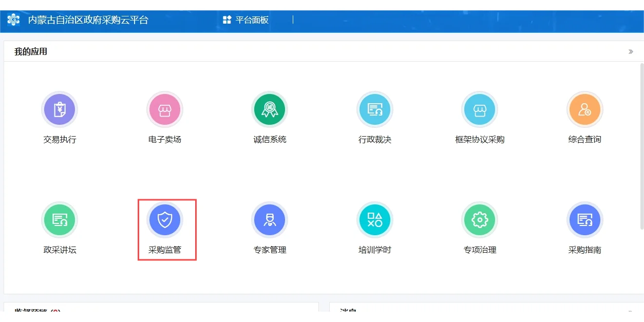This screenshot has height=322, width=644.
Task: Click the 平台面板 grid icon
Action: [x=227, y=20]
